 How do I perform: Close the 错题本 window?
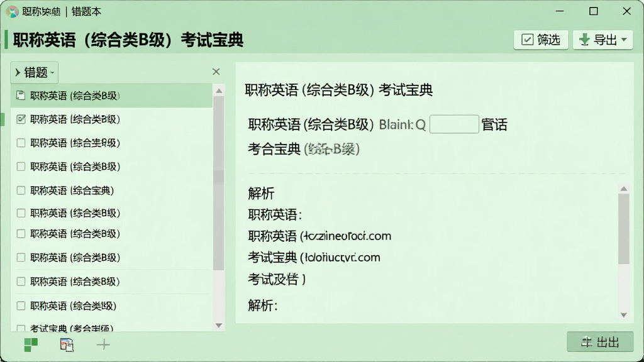coord(627,11)
